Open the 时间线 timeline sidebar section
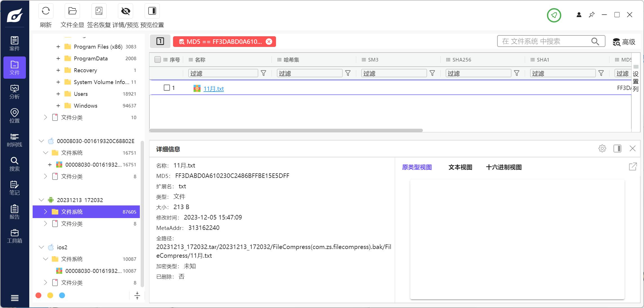The width and height of the screenshot is (644, 308). 15,140
